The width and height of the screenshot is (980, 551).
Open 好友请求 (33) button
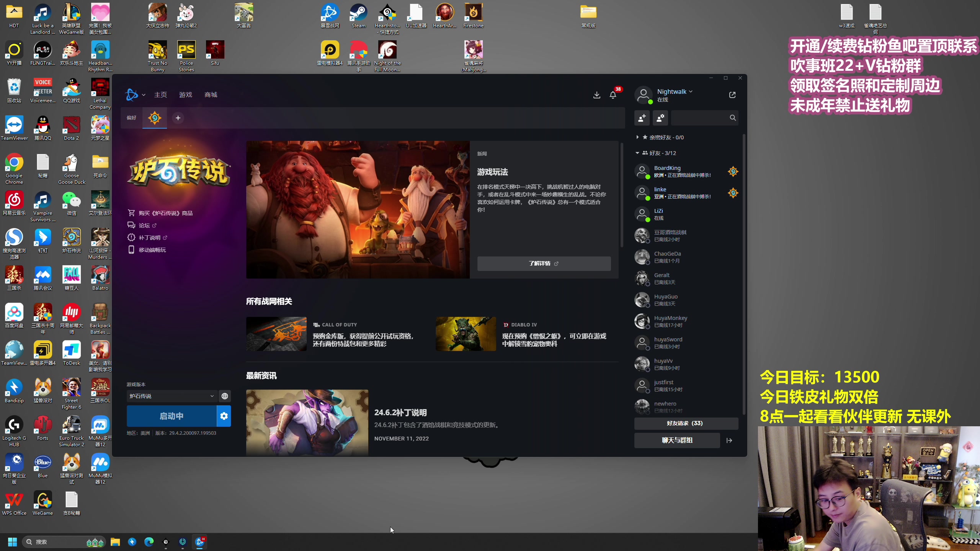[686, 424]
